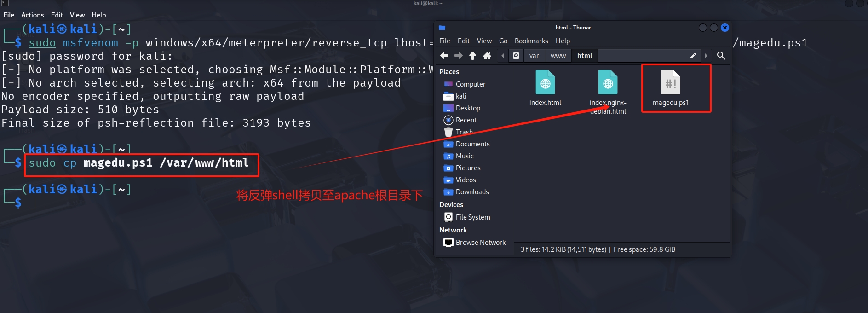The height and width of the screenshot is (313, 868).
Task: Open terminal File menu
Action: pos(9,15)
